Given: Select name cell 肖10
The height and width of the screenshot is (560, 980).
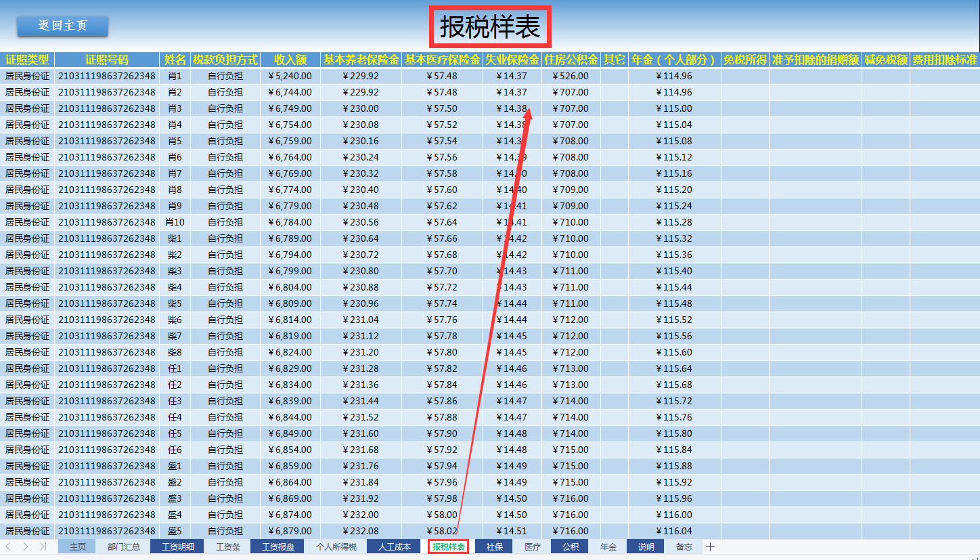Looking at the screenshot, I should pyautogui.click(x=175, y=222).
